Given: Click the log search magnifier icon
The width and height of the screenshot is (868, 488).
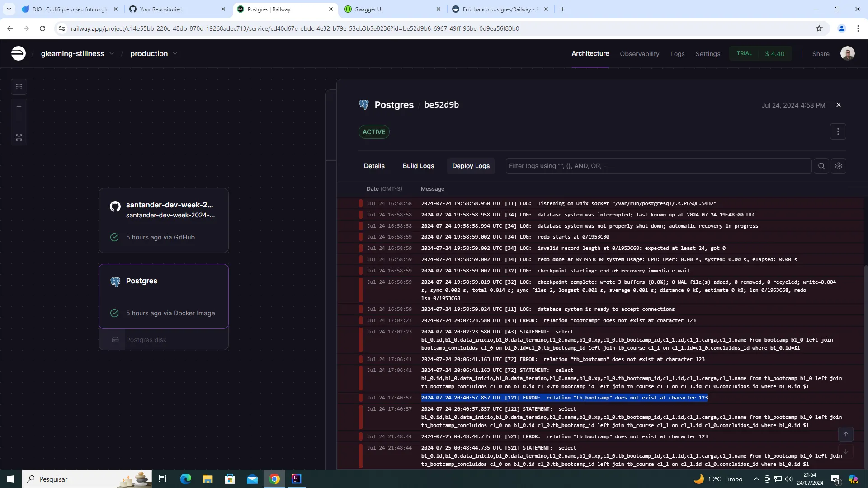Looking at the screenshot, I should point(821,166).
